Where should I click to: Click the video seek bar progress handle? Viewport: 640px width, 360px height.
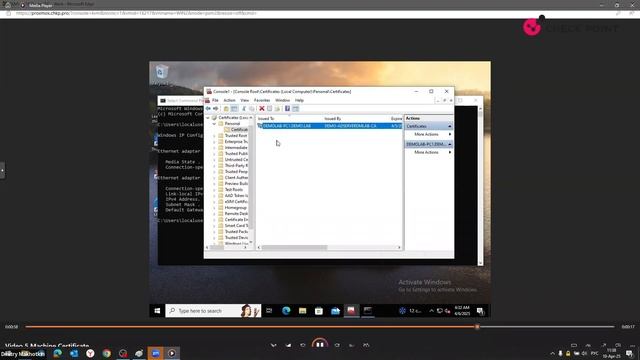point(477,327)
